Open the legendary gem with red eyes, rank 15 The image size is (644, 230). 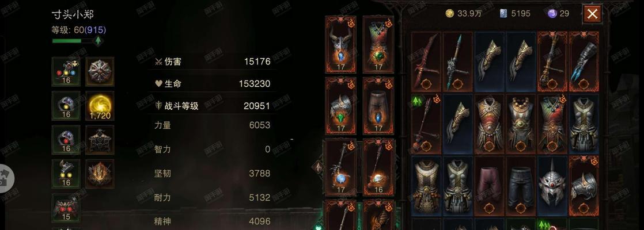(x=66, y=208)
